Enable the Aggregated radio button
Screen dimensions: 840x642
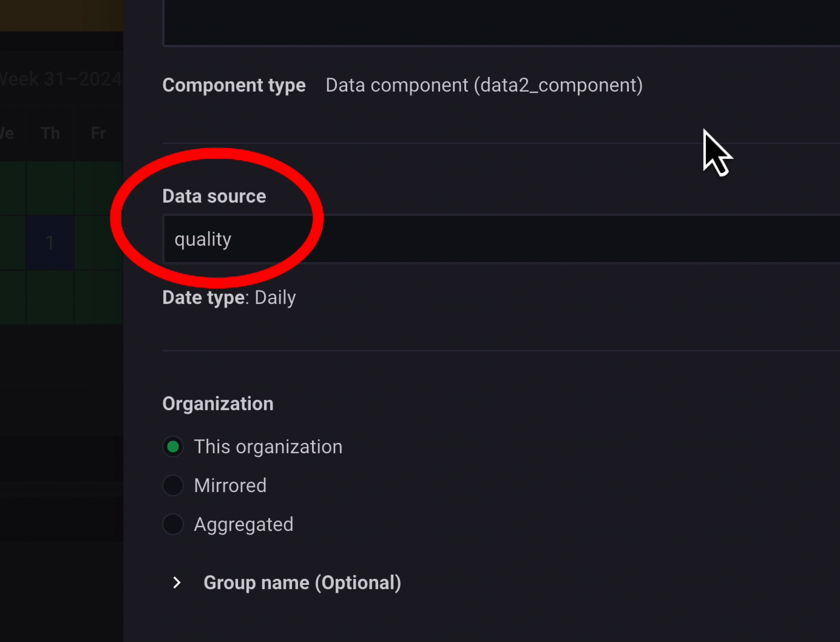pos(173,524)
